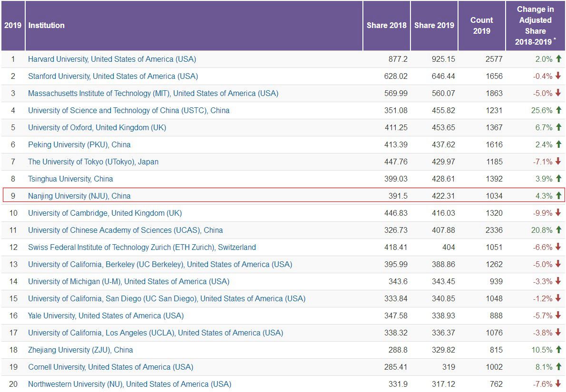Click the Institution column header
The width and height of the screenshot is (566, 392).
coord(47,26)
